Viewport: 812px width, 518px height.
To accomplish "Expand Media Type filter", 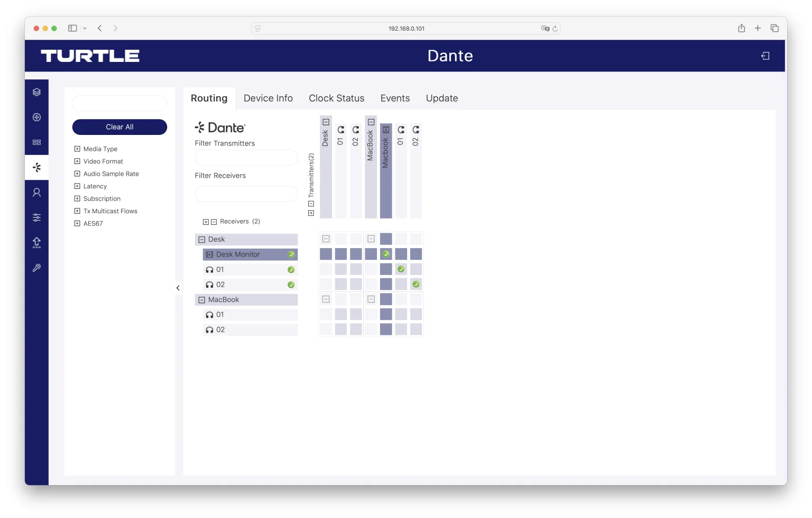I will [x=77, y=149].
